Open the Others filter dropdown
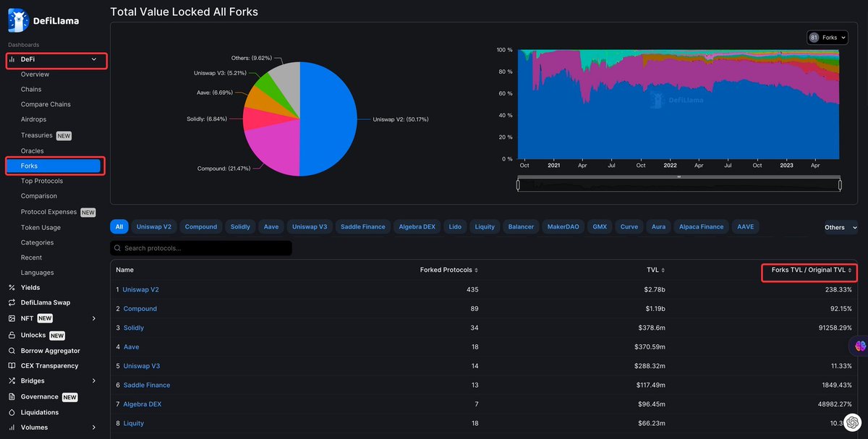868x439 pixels. (x=841, y=227)
